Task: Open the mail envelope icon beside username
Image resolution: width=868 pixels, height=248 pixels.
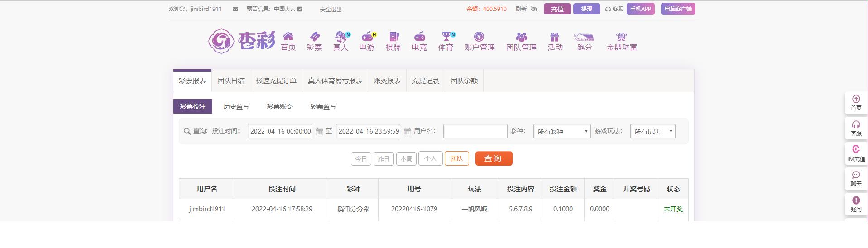Action: 235,9
